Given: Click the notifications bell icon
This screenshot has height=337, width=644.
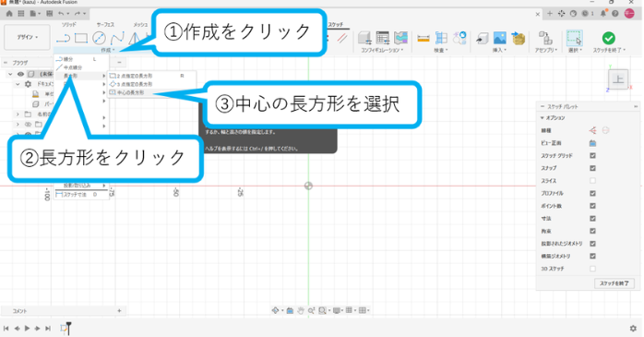Looking at the screenshot, I should pyautogui.click(x=603, y=14).
